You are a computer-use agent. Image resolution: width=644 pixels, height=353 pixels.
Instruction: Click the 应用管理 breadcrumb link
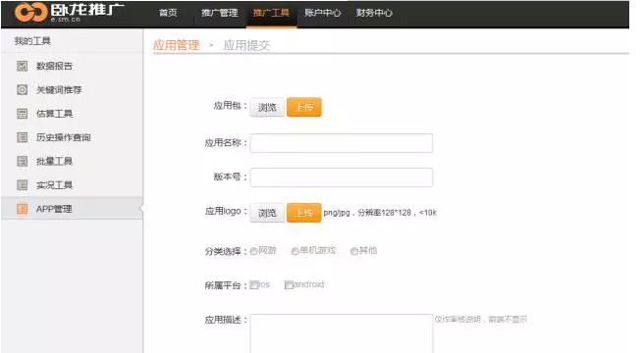(176, 45)
